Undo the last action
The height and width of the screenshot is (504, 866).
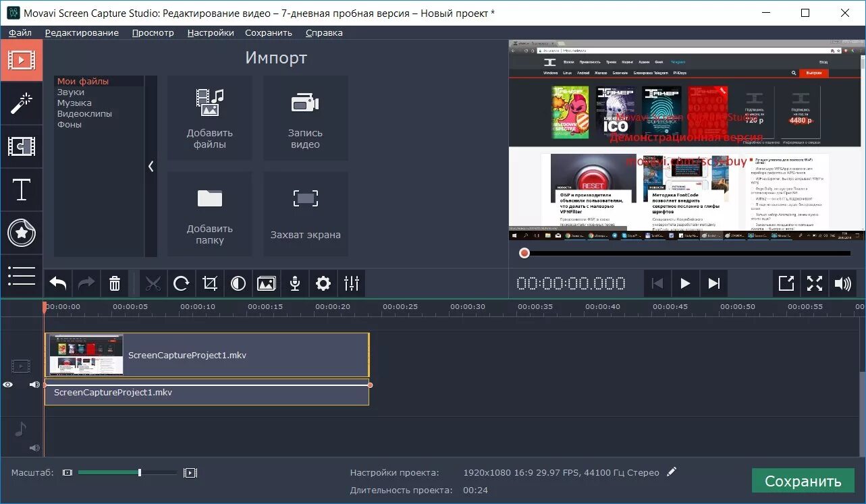58,283
